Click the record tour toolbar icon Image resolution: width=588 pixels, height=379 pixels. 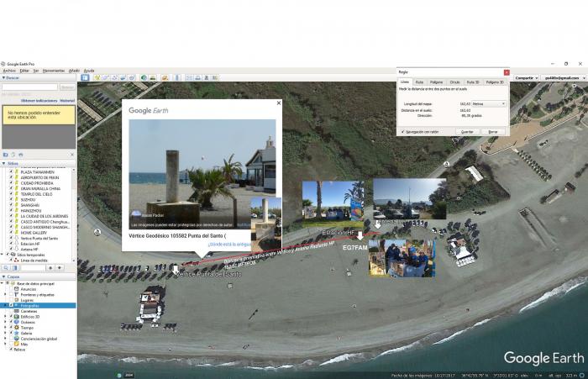pos(132,77)
